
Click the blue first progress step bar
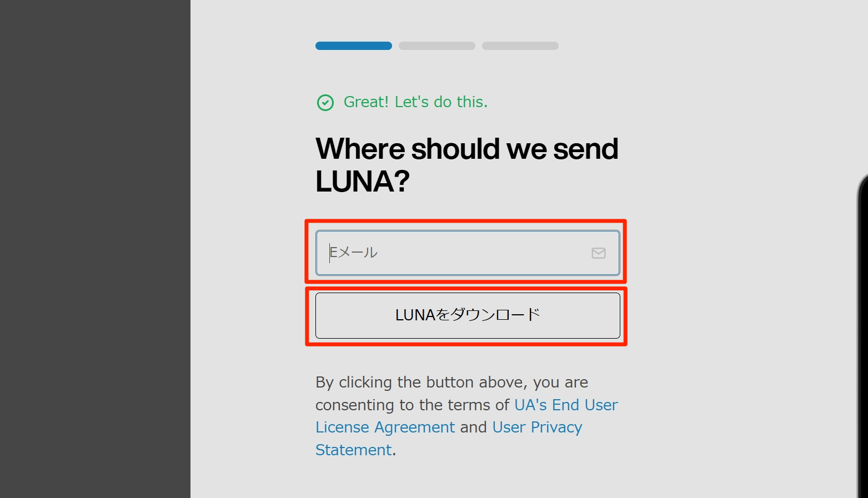(x=354, y=46)
